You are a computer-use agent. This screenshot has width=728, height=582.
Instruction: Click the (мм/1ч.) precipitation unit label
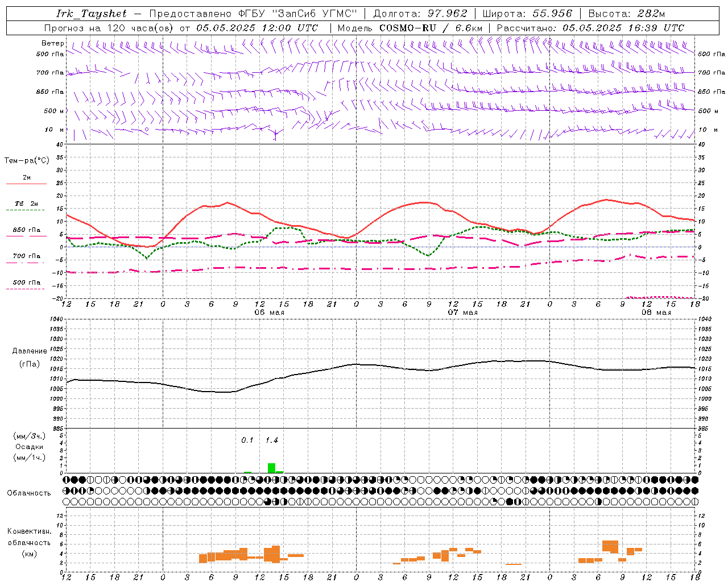pos(30,458)
